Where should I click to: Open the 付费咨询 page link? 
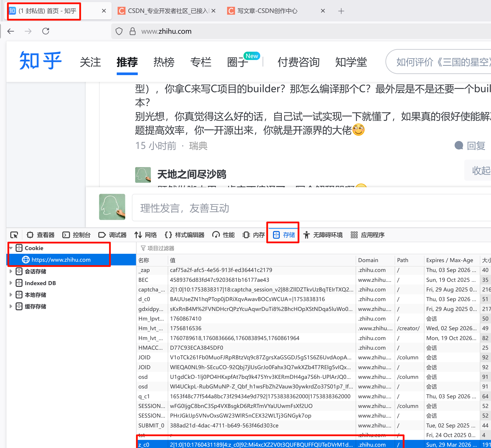coord(298,62)
